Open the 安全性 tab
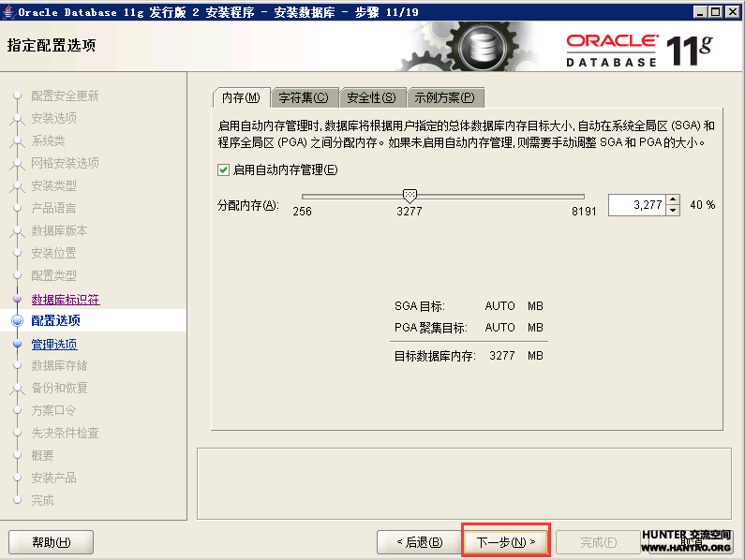This screenshot has width=745, height=560. click(371, 97)
